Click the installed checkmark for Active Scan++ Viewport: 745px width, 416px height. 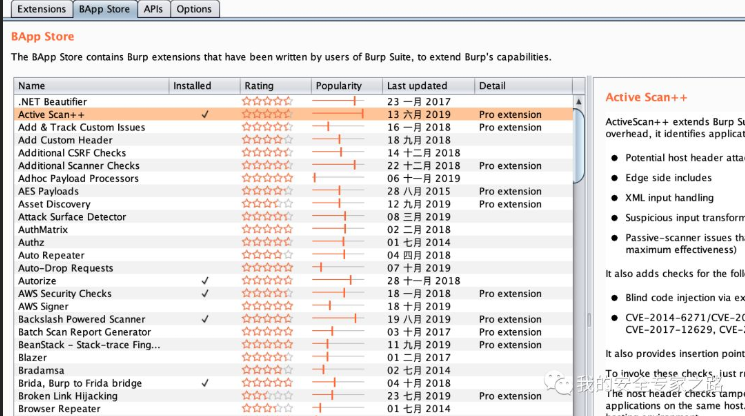[205, 114]
